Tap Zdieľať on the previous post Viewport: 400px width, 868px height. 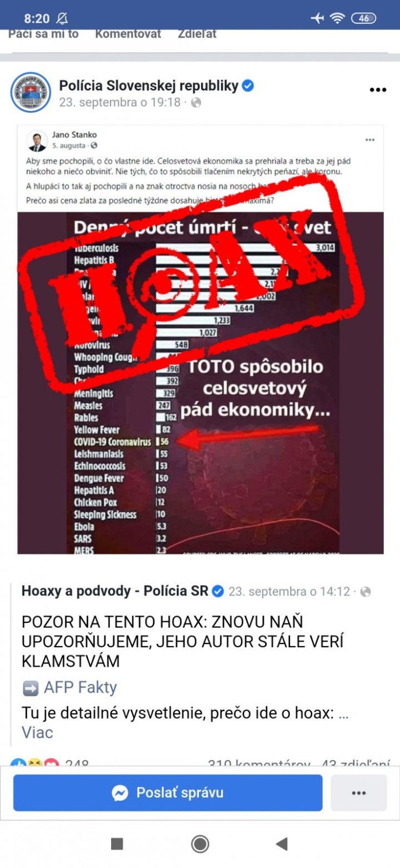click(x=197, y=34)
